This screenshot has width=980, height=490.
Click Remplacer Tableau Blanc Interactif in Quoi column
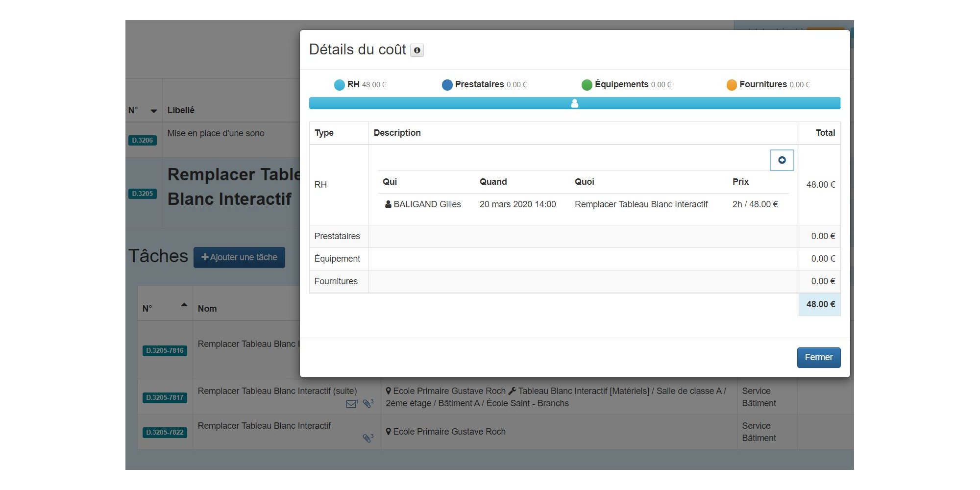(641, 204)
